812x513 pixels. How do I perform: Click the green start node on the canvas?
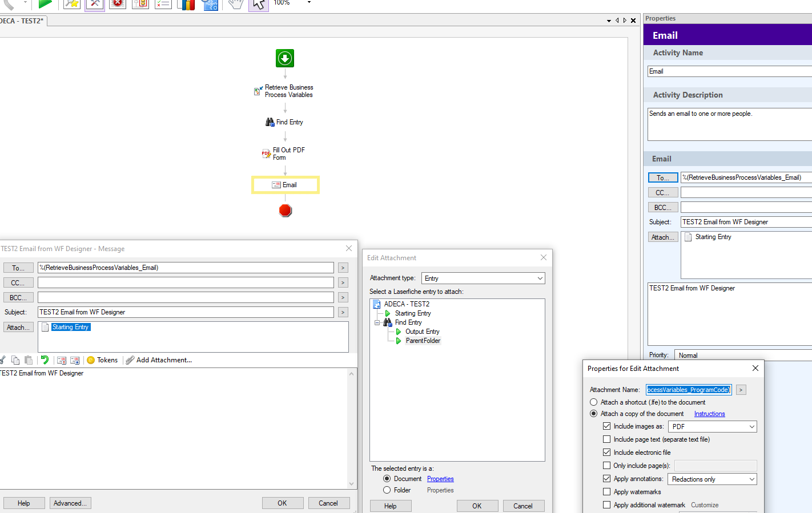coord(285,58)
